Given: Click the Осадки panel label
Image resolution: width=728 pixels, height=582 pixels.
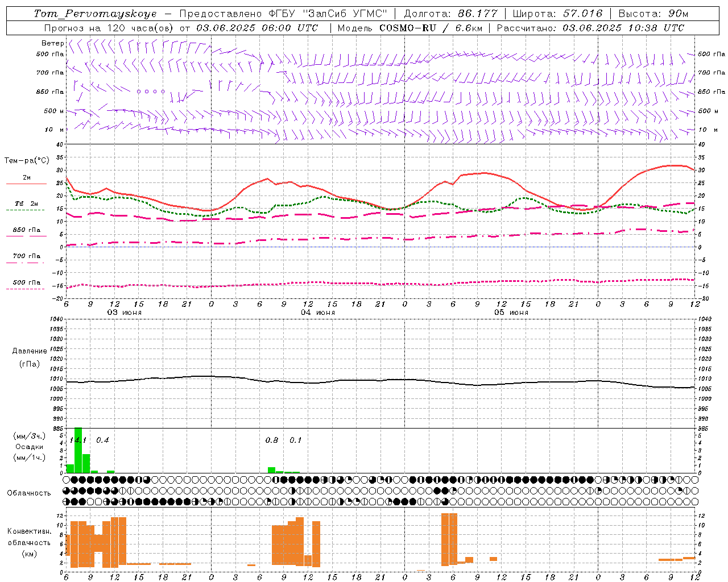Looking at the screenshot, I should pyautogui.click(x=29, y=447).
